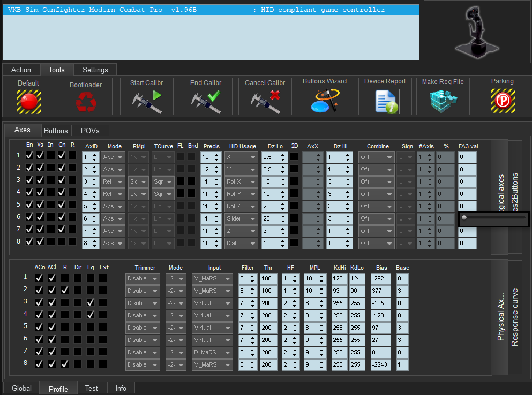532x395 pixels.
Task: Open HID Usage dropdown showing Slider
Action: click(242, 218)
